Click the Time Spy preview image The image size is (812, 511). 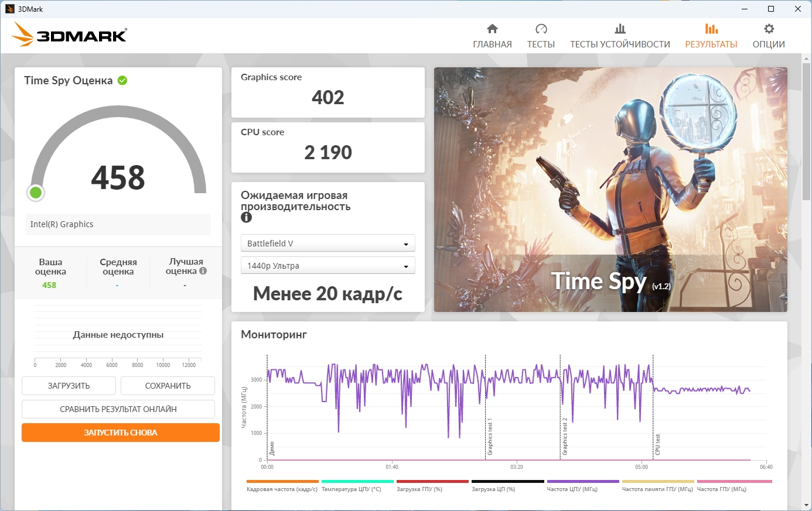pyautogui.click(x=610, y=190)
